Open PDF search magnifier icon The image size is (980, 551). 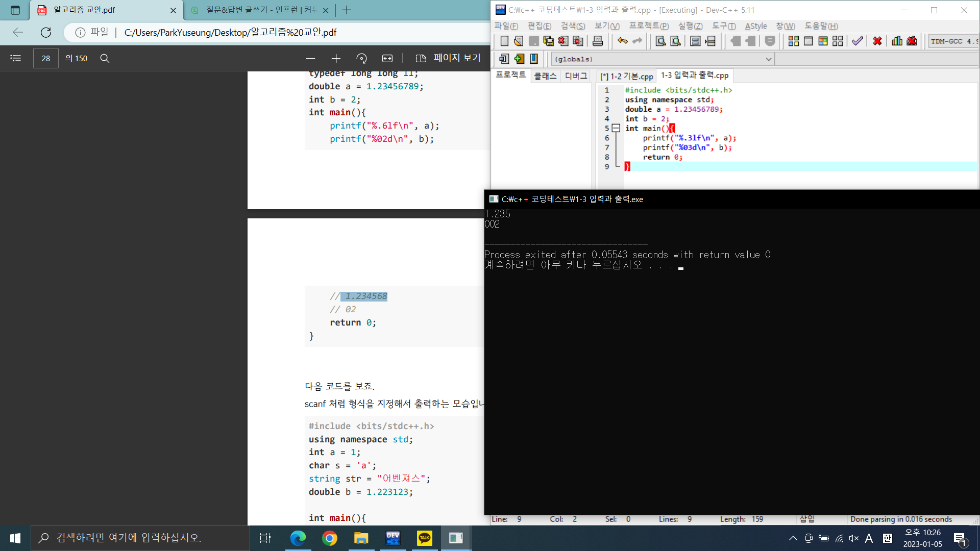click(x=105, y=58)
